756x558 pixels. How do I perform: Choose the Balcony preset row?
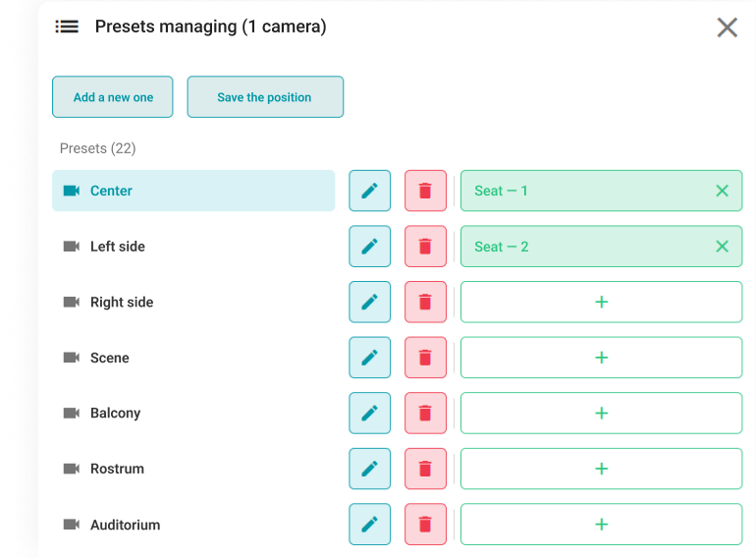pos(193,414)
